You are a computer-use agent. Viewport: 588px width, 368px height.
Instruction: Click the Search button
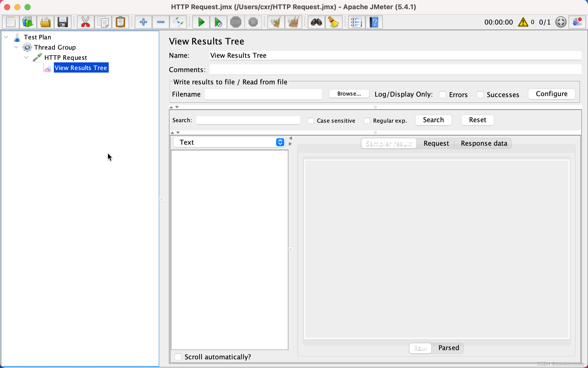pyautogui.click(x=433, y=120)
